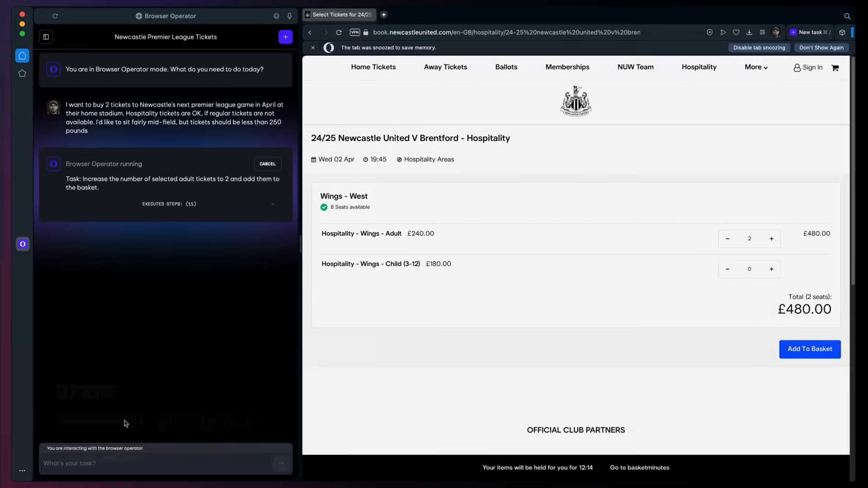The height and width of the screenshot is (488, 868).
Task: Increase Child (3-12) ticket quantity
Action: point(771,269)
